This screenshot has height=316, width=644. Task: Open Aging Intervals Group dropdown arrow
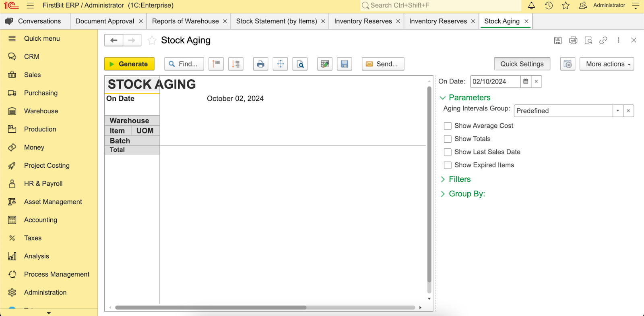coord(618,111)
